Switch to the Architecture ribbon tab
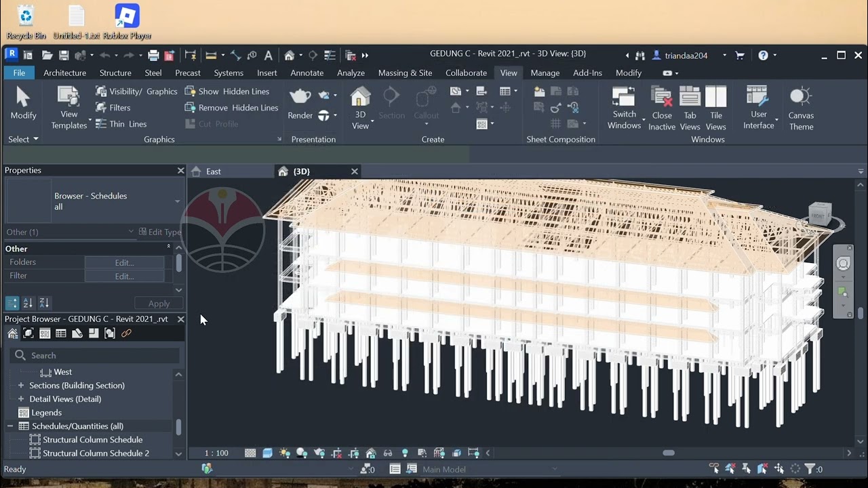This screenshot has height=488, width=868. click(x=64, y=73)
